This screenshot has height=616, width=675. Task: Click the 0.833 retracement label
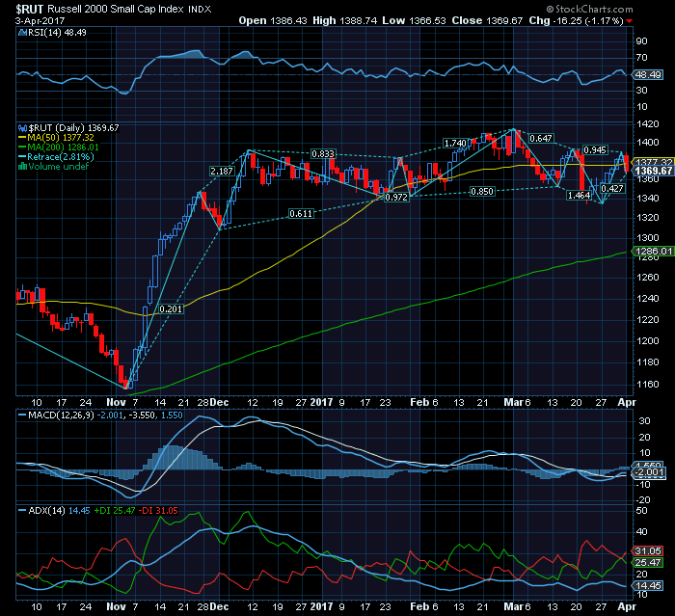click(x=323, y=153)
